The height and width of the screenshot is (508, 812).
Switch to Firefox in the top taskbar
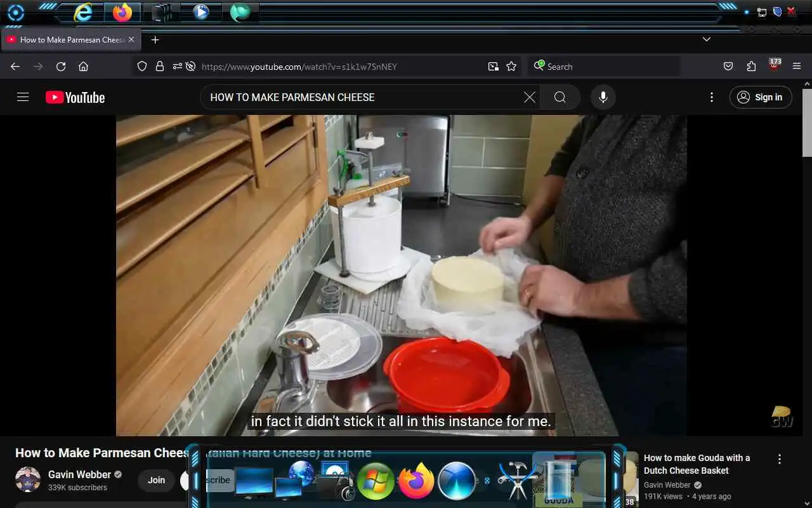tap(122, 12)
